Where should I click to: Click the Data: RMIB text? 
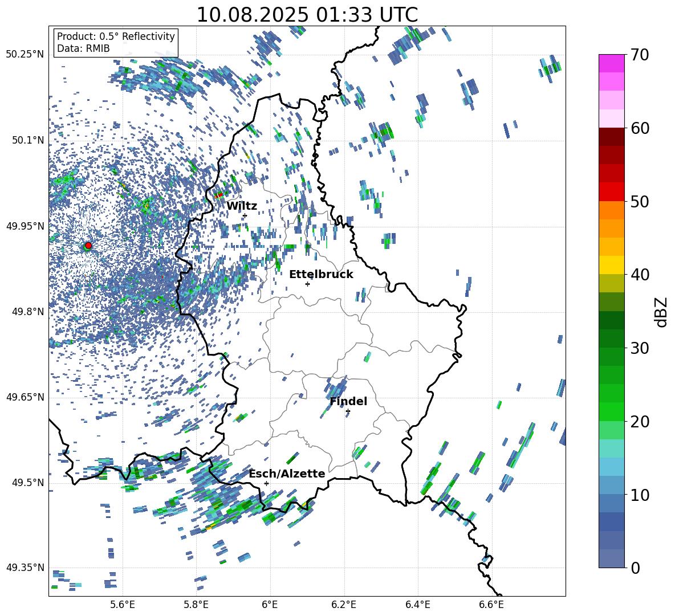[x=83, y=48]
